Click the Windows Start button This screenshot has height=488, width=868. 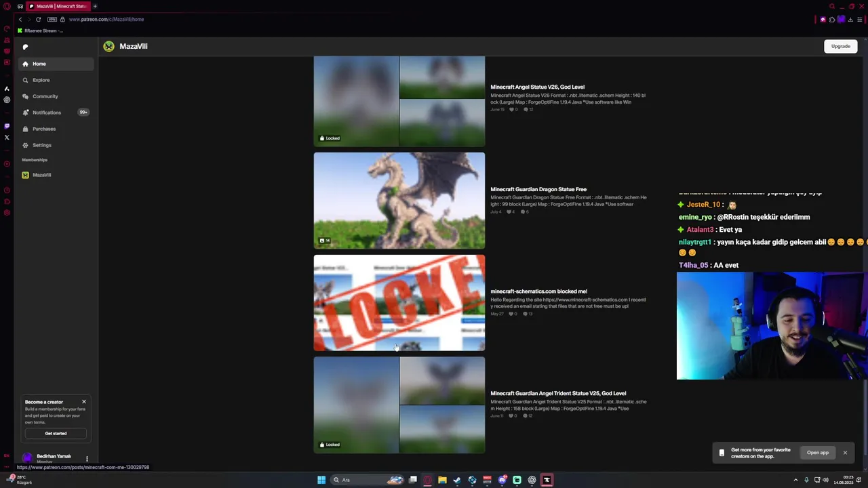tap(321, 480)
